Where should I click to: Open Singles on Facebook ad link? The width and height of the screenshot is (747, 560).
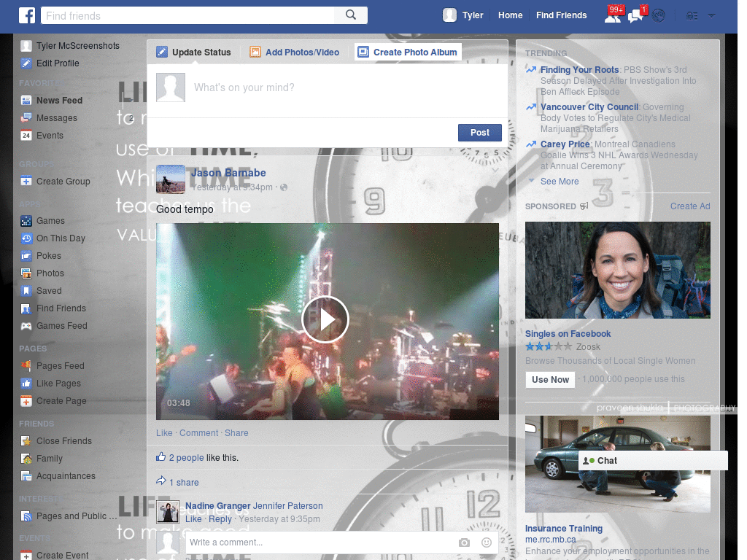(x=568, y=334)
